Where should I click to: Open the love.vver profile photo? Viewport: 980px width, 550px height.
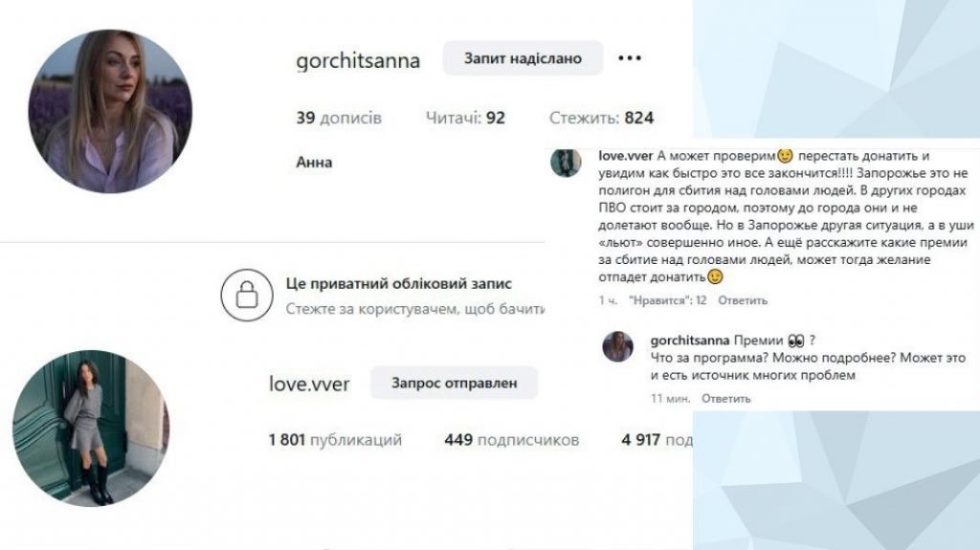91,429
